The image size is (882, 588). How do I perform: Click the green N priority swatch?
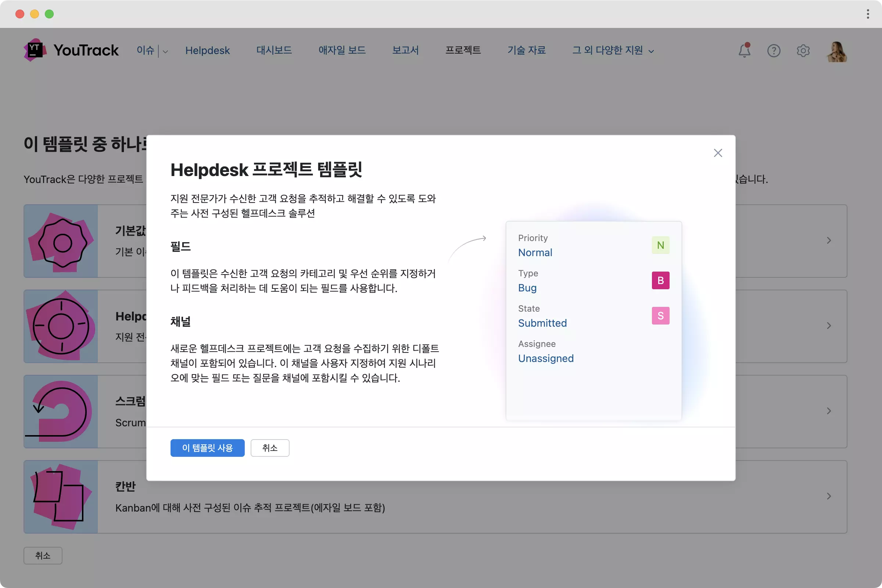point(660,245)
